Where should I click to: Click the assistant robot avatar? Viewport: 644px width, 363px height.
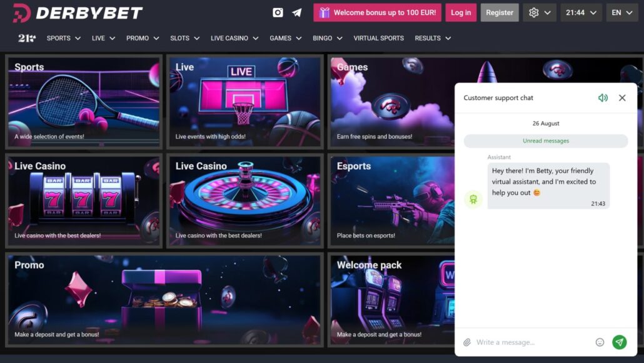click(x=473, y=199)
